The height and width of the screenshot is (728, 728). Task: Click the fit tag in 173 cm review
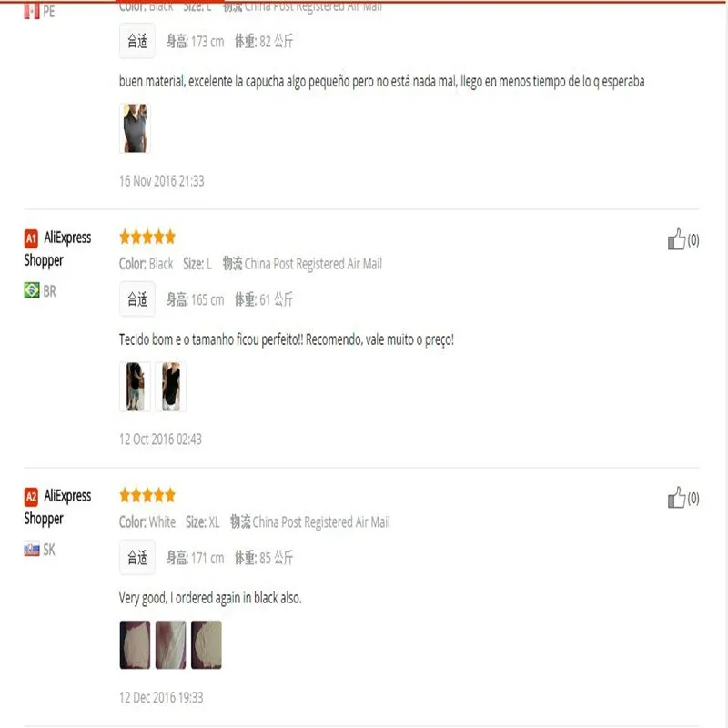[x=137, y=41]
